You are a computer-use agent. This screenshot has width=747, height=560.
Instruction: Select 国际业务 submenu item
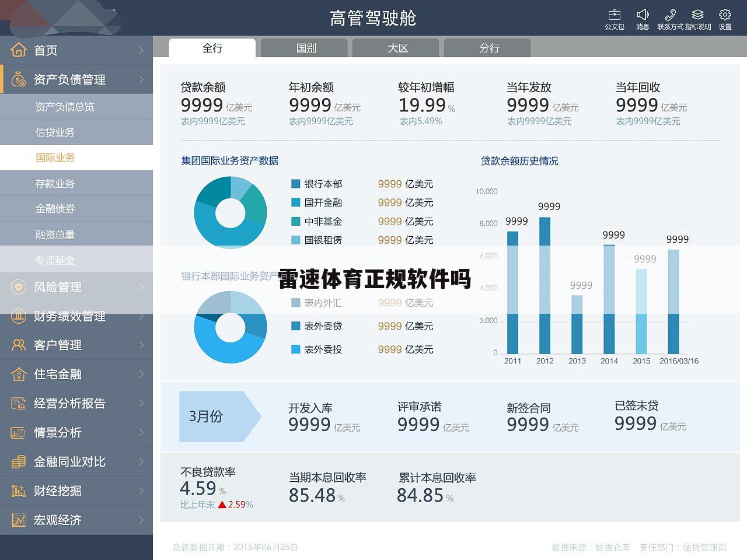coord(76,157)
